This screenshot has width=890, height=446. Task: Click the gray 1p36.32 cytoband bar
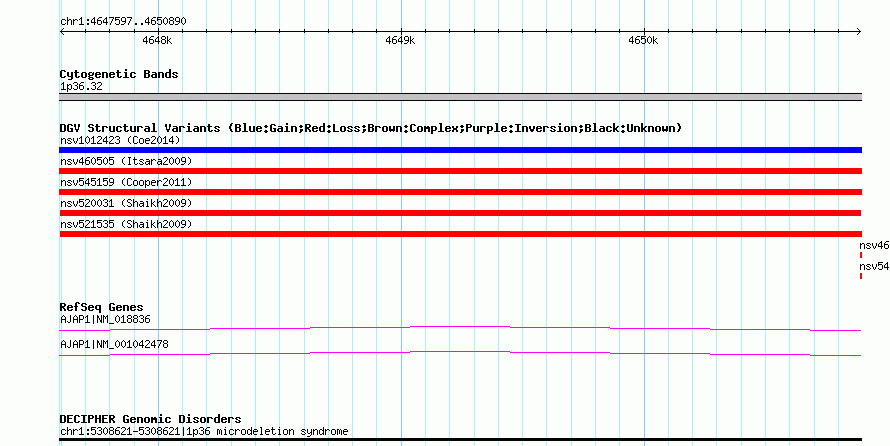pos(460,97)
